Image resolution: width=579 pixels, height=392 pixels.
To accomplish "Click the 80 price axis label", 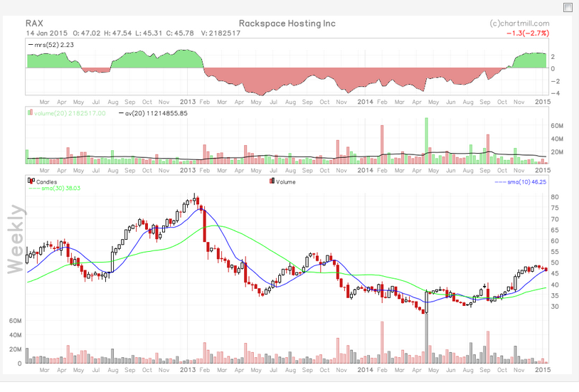I will 555,197.
